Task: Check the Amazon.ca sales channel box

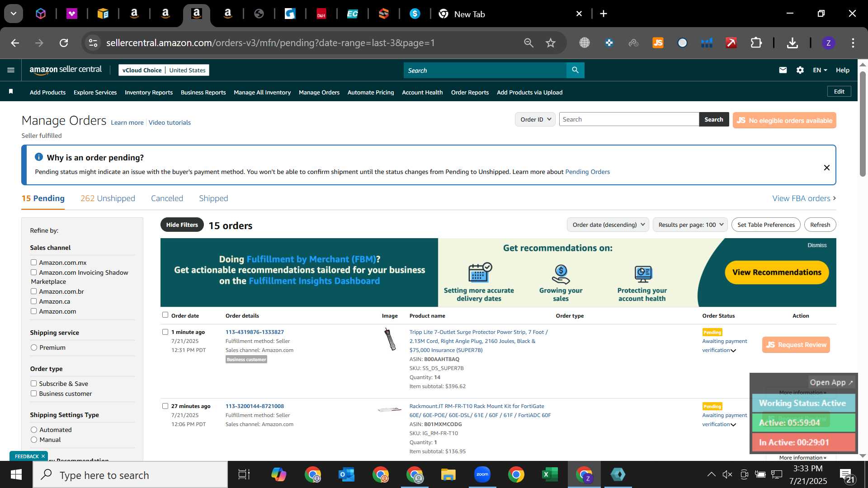Action: tap(33, 301)
